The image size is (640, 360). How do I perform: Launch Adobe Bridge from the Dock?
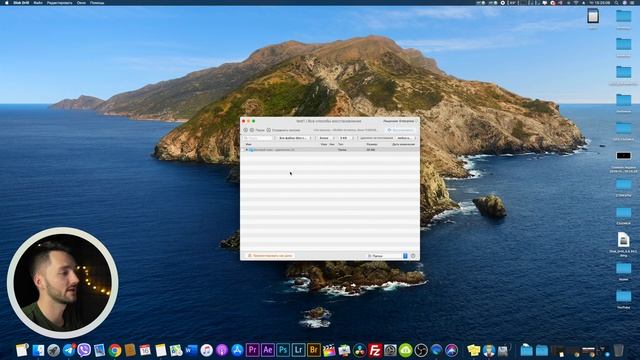[x=313, y=350]
